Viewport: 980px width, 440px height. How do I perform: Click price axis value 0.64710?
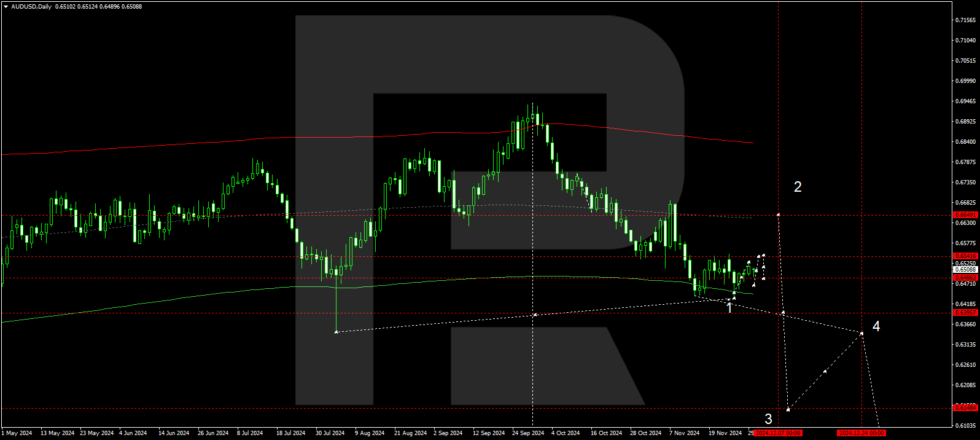point(965,284)
